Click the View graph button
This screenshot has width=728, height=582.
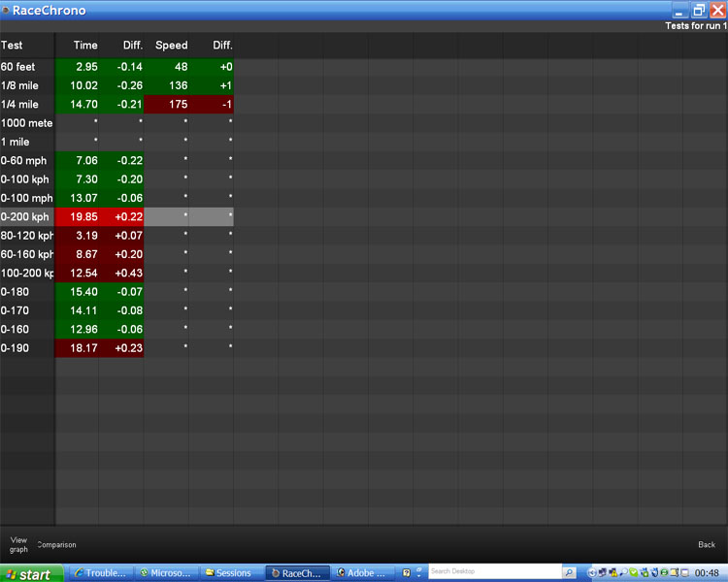pos(18,544)
